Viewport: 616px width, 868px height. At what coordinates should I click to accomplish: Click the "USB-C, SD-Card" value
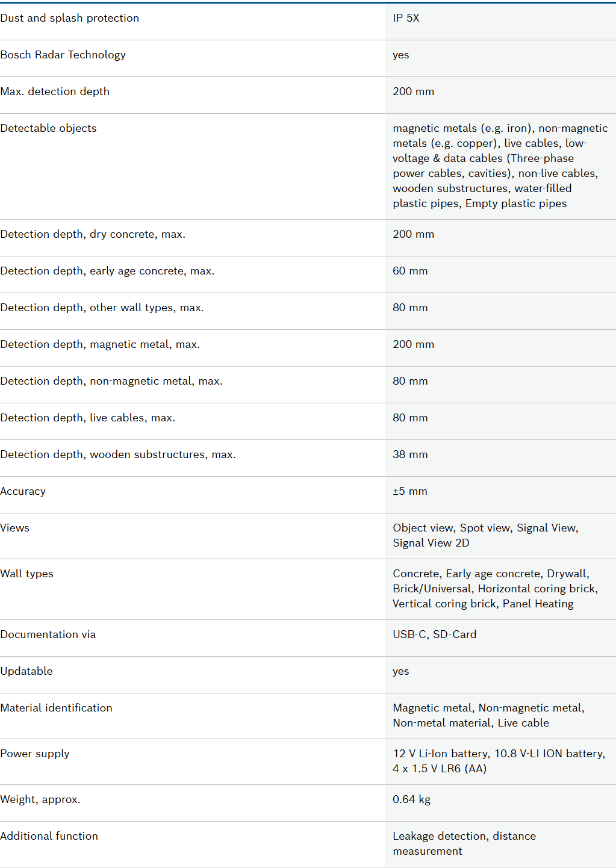[x=434, y=634]
